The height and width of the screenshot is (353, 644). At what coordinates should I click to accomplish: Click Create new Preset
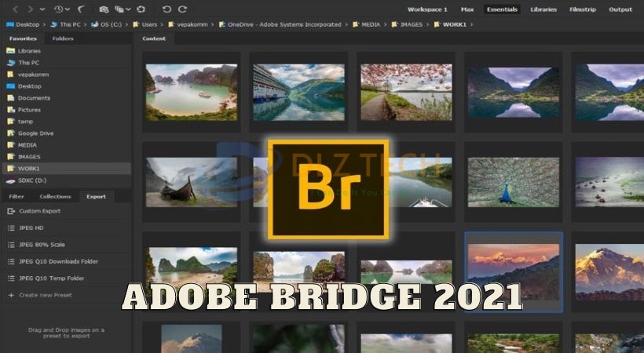(x=44, y=295)
